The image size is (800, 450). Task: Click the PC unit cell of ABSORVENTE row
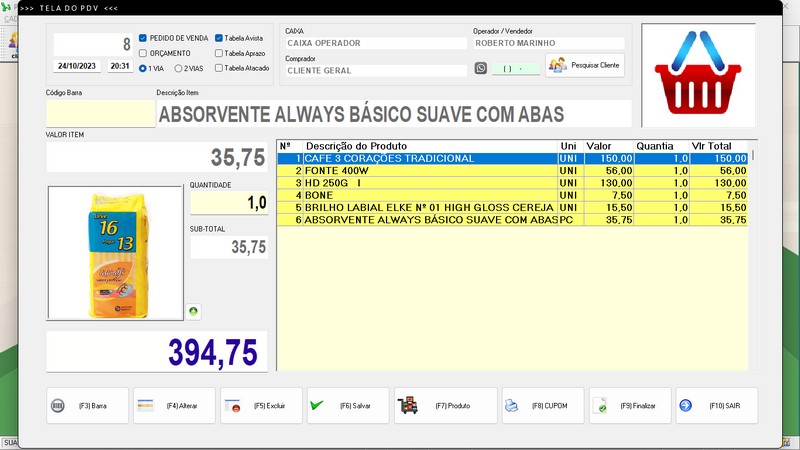click(x=570, y=220)
